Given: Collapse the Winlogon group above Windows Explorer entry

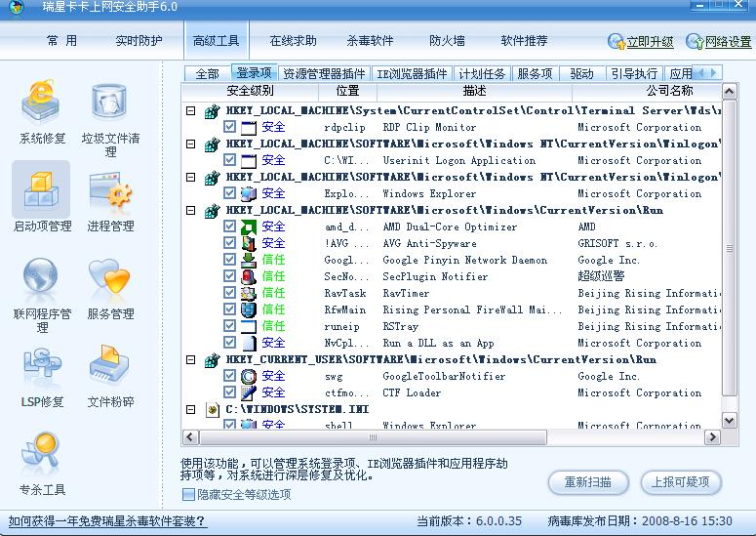Looking at the screenshot, I should click(x=191, y=177).
